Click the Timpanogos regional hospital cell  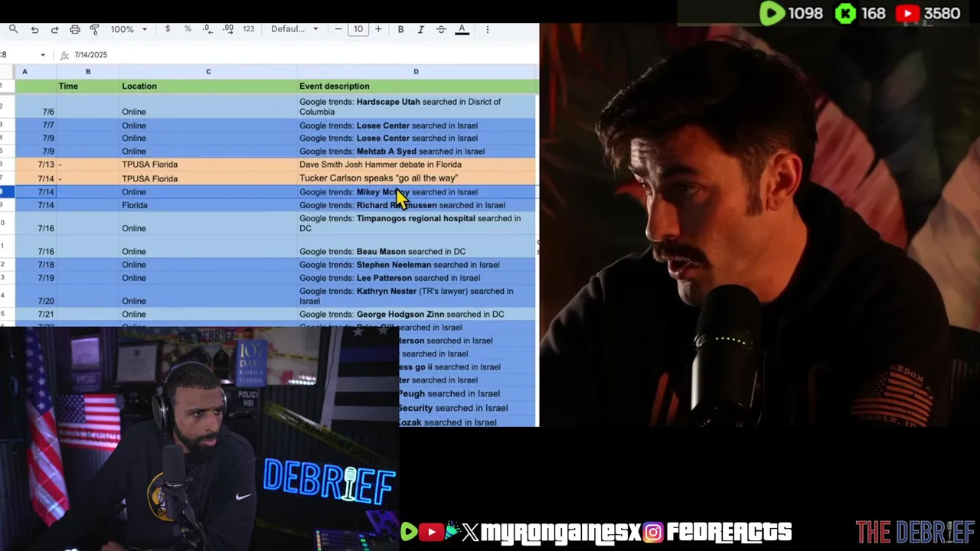pos(416,223)
